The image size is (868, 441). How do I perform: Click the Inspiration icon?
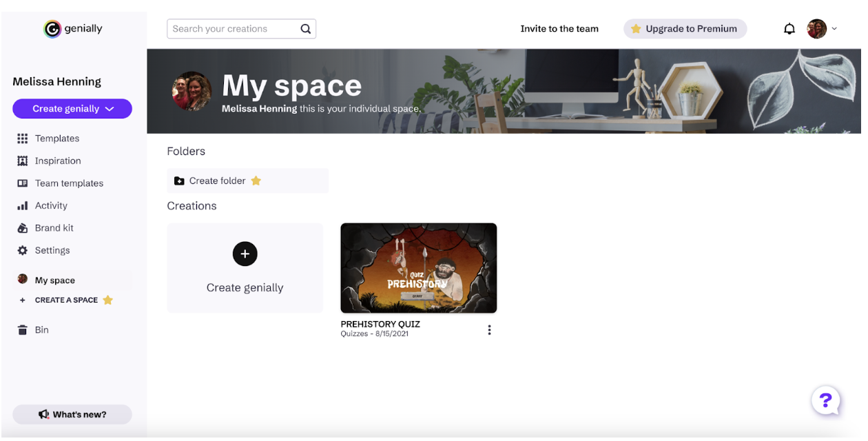click(x=23, y=161)
